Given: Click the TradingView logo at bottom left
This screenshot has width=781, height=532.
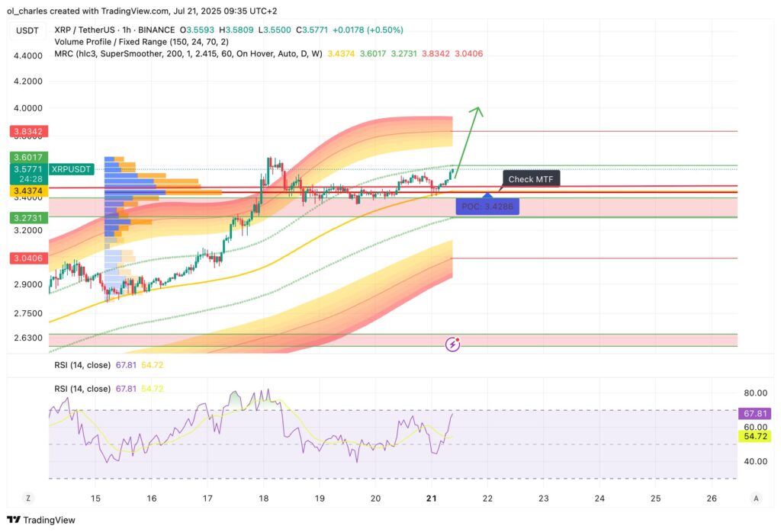Looking at the screenshot, I should [x=40, y=520].
